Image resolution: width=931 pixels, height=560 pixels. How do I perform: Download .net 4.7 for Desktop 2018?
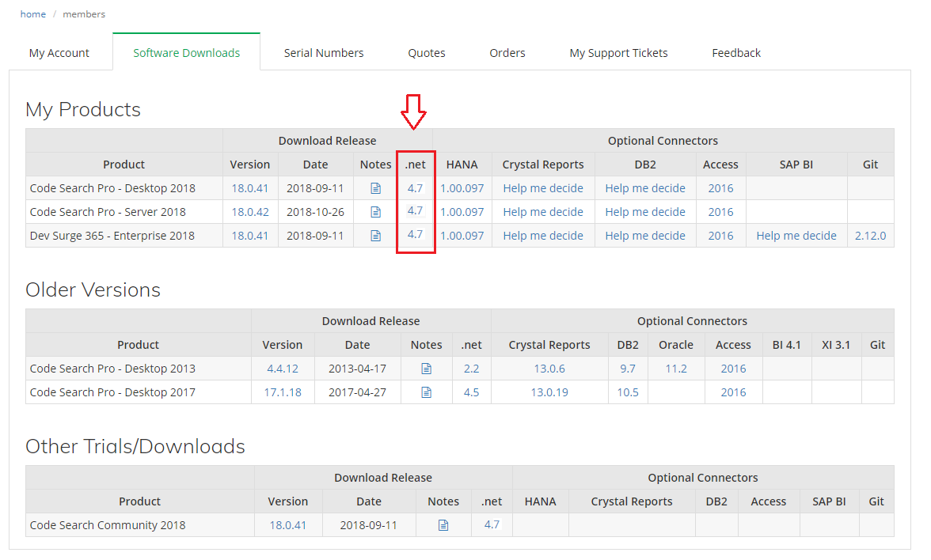tap(415, 188)
